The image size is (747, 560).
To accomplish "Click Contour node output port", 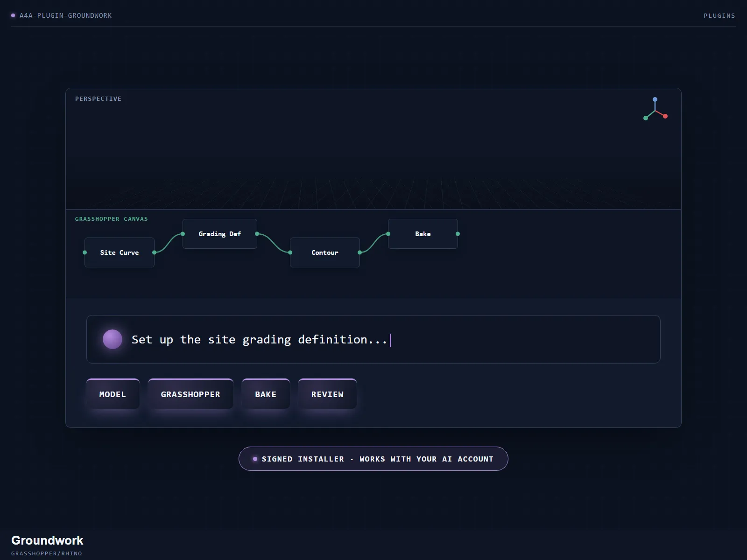I will pyautogui.click(x=360, y=252).
